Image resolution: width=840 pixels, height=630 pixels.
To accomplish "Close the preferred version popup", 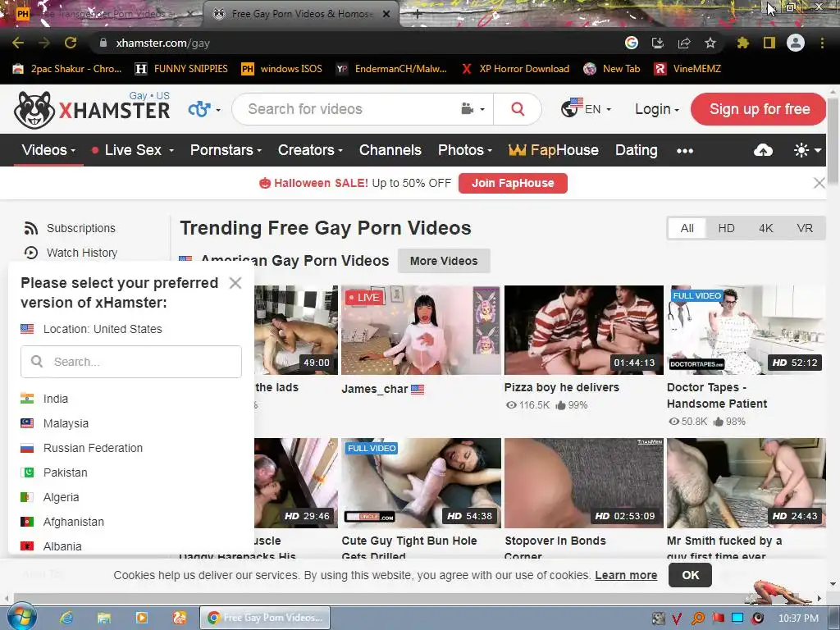I will (x=235, y=283).
